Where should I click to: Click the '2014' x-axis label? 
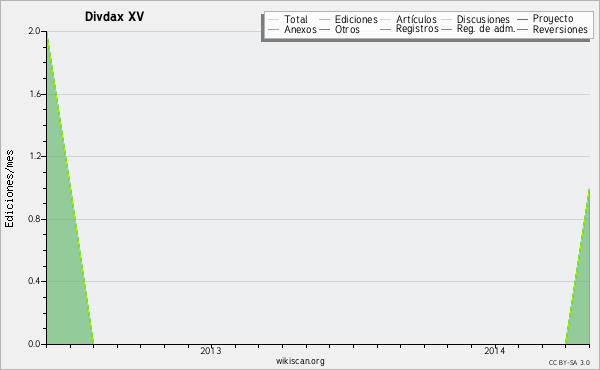click(x=494, y=350)
